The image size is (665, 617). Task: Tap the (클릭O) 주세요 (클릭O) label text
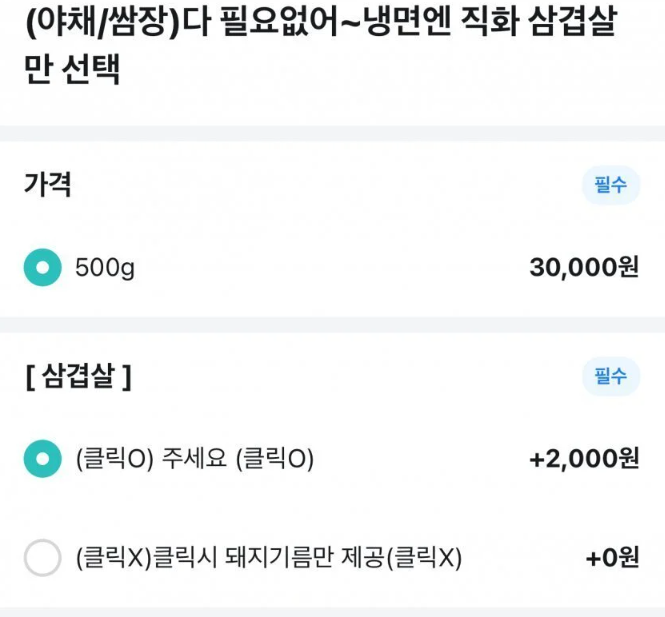[195, 459]
